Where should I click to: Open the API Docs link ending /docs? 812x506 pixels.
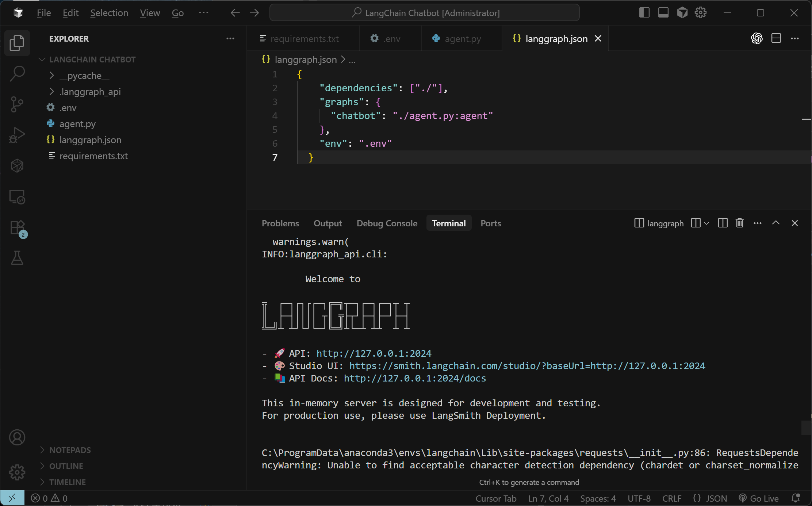click(x=415, y=378)
